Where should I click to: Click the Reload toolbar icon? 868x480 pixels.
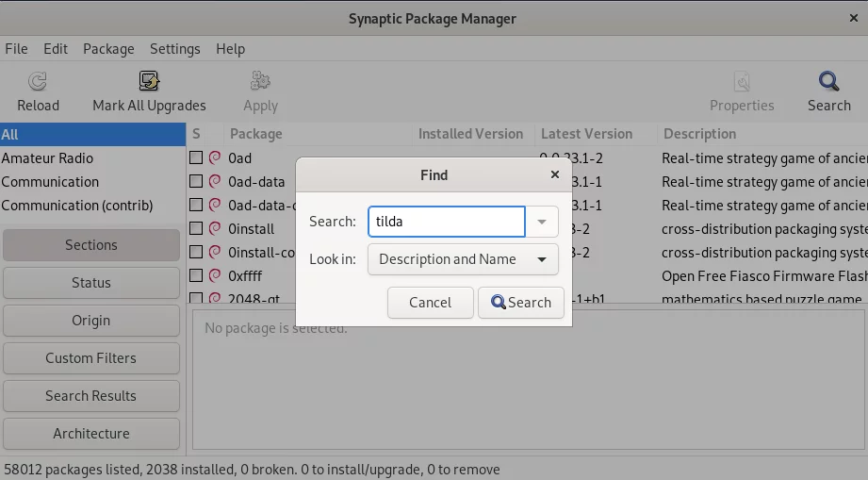(x=38, y=82)
